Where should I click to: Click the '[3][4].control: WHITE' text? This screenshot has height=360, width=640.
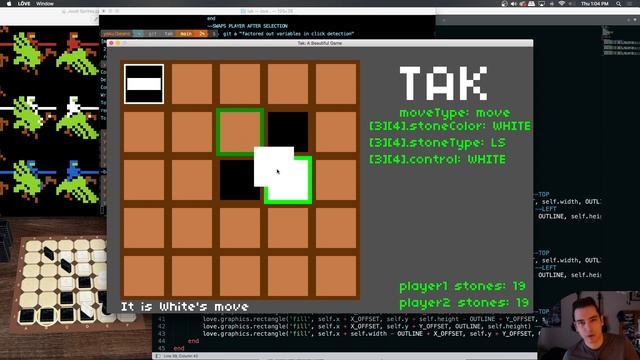[x=437, y=159]
